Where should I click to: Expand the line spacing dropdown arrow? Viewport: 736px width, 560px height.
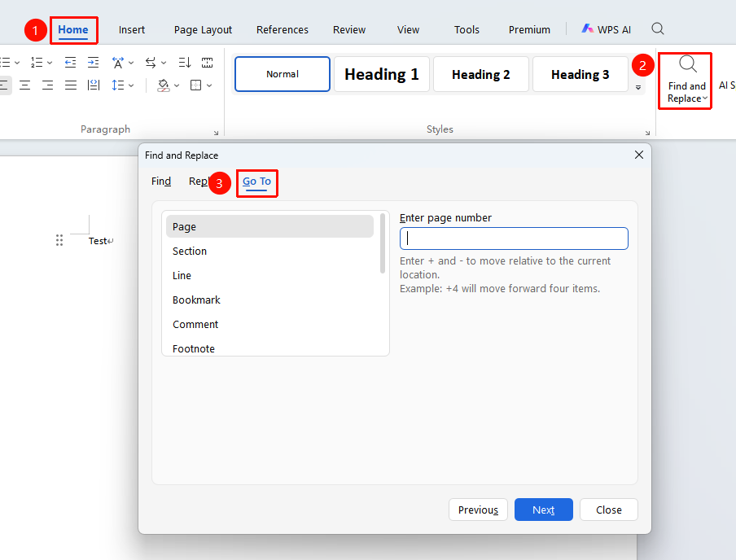click(131, 85)
